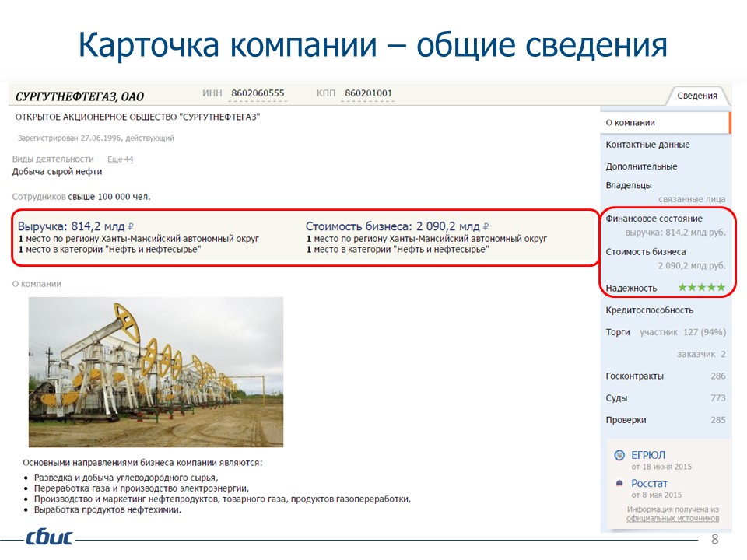Screen dimensions: 747x560
Task: Click Разведка и добыча углеводородного сырья bullet
Action: coord(126,478)
